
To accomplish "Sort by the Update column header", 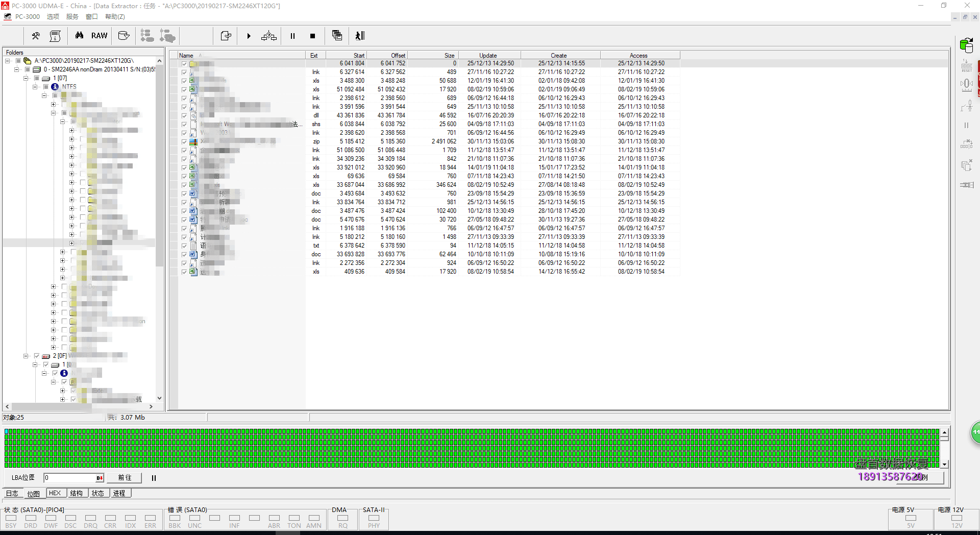I will (x=489, y=55).
